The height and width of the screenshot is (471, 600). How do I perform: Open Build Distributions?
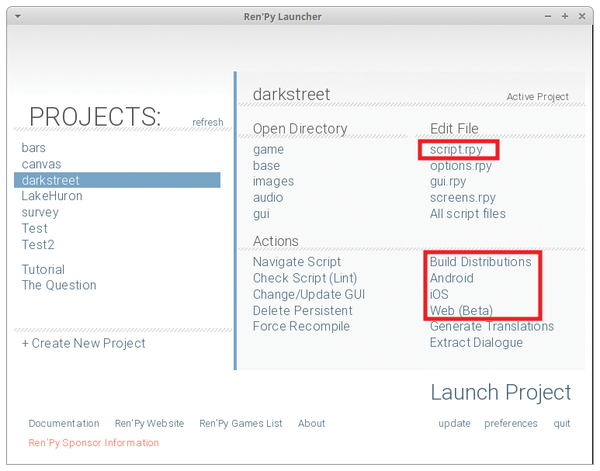tap(481, 262)
